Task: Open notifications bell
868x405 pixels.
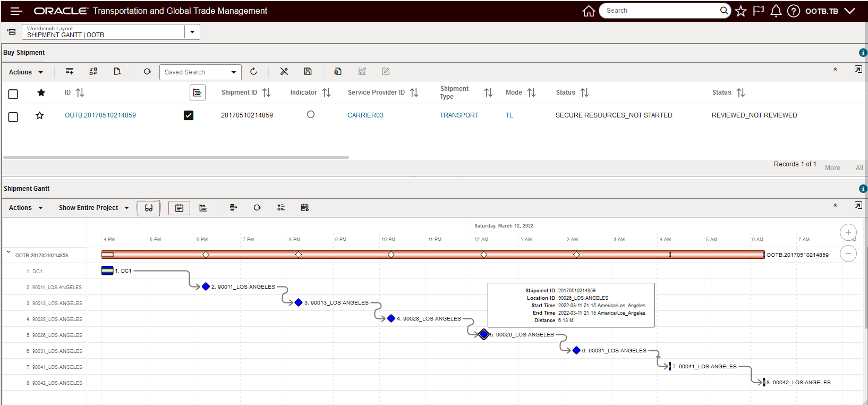Action: tap(776, 11)
